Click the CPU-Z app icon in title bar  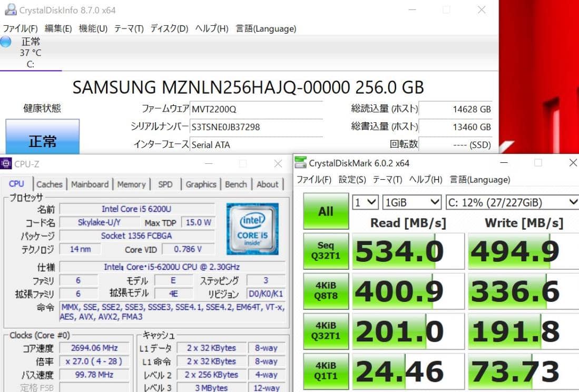6,163
